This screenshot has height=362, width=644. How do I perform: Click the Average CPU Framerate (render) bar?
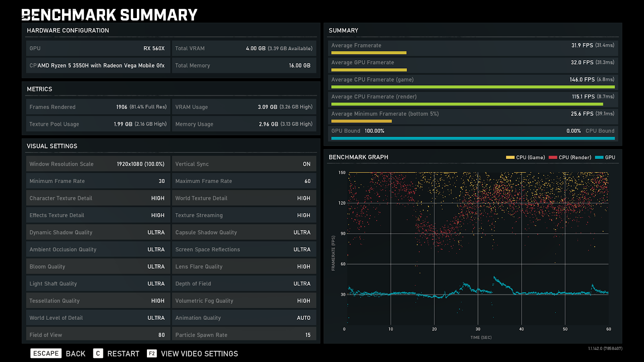pyautogui.click(x=467, y=104)
